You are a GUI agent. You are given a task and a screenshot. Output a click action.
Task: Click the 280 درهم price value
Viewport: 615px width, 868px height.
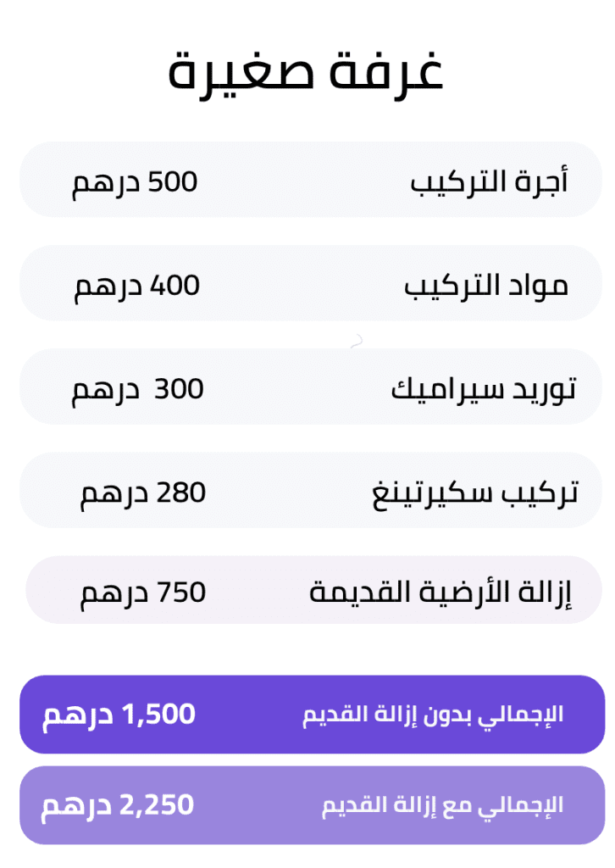point(143,492)
